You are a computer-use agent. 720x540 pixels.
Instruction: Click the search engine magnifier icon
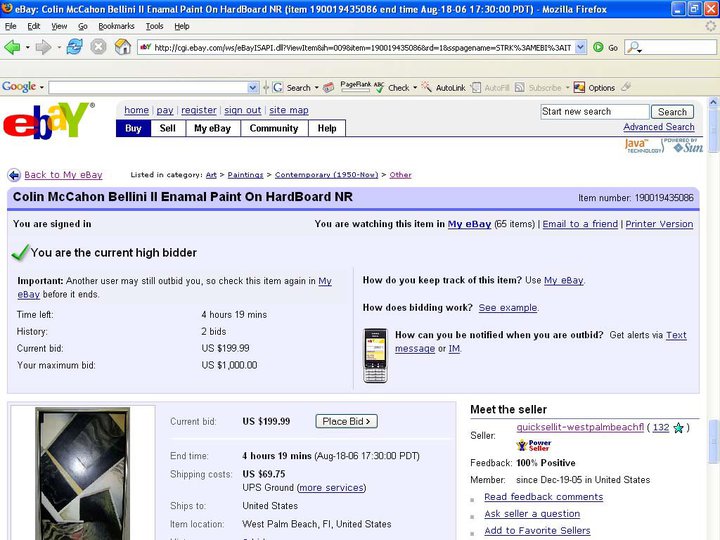(634, 47)
